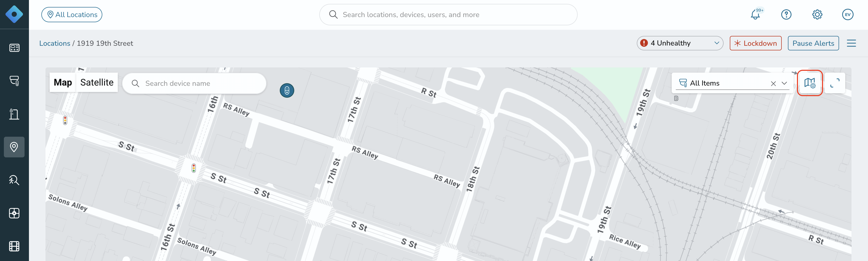
Task: Open the cameras sidebar icon
Action: tap(14, 81)
